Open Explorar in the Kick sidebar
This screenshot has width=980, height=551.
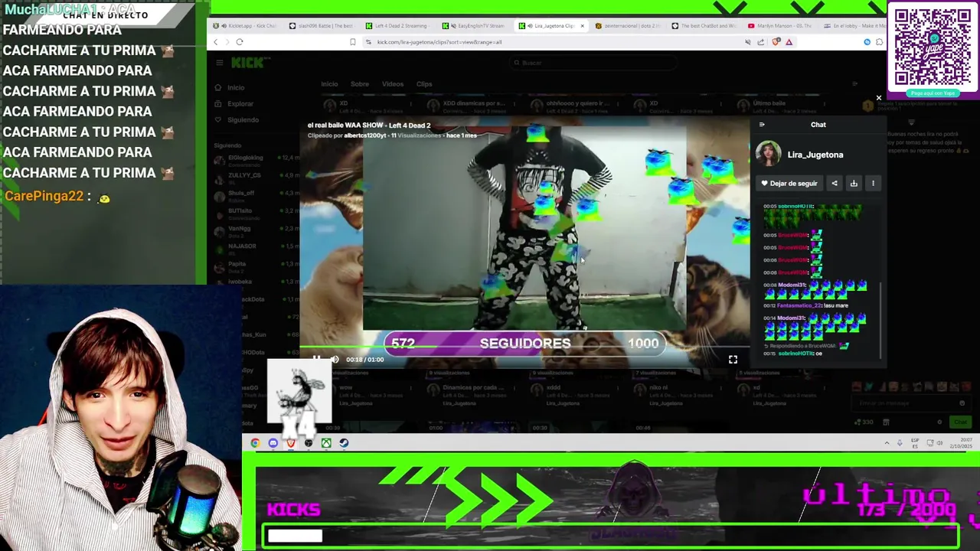[234, 103]
